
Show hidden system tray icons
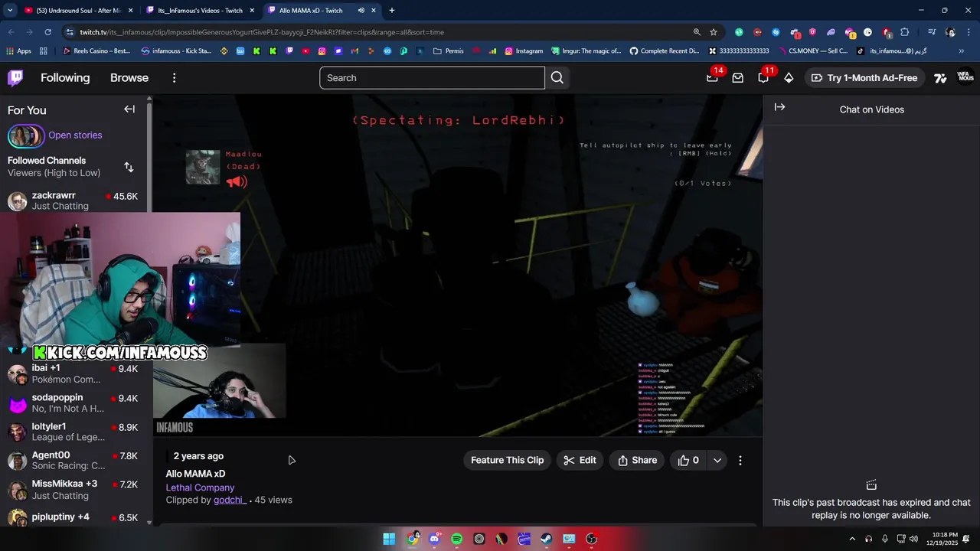[x=852, y=539]
